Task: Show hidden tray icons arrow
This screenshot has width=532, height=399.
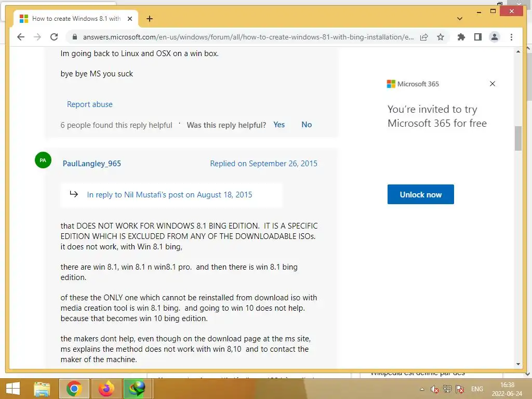Action: [422, 389]
